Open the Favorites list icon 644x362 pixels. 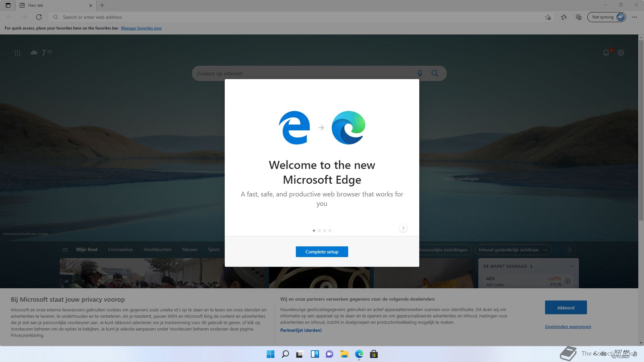564,17
